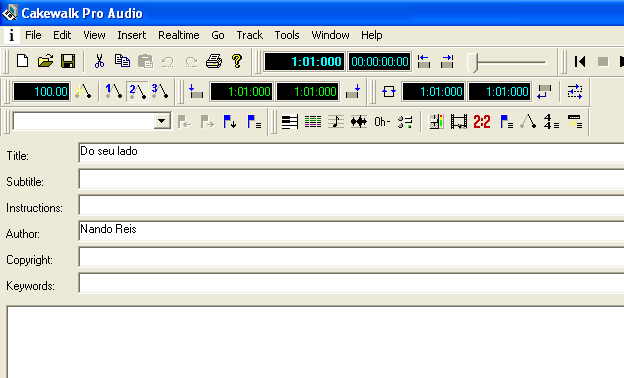Open the Realtime menu
The image size is (624, 378).
179,35
